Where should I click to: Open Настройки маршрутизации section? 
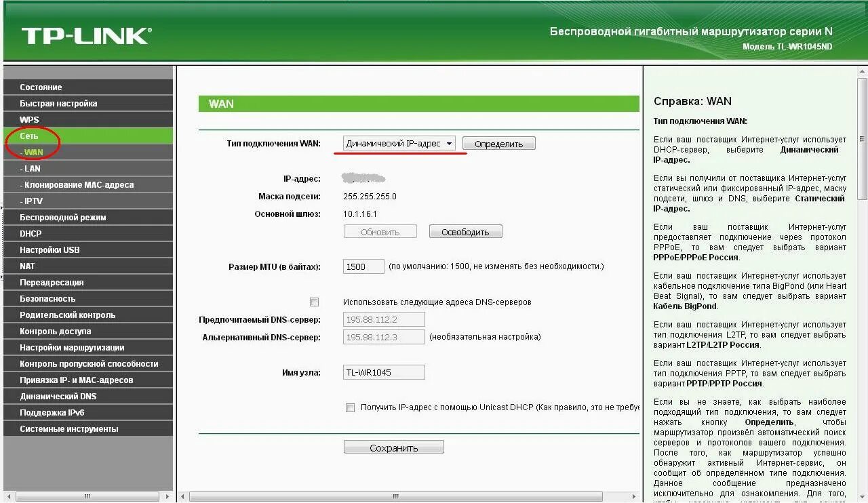[x=88, y=348]
